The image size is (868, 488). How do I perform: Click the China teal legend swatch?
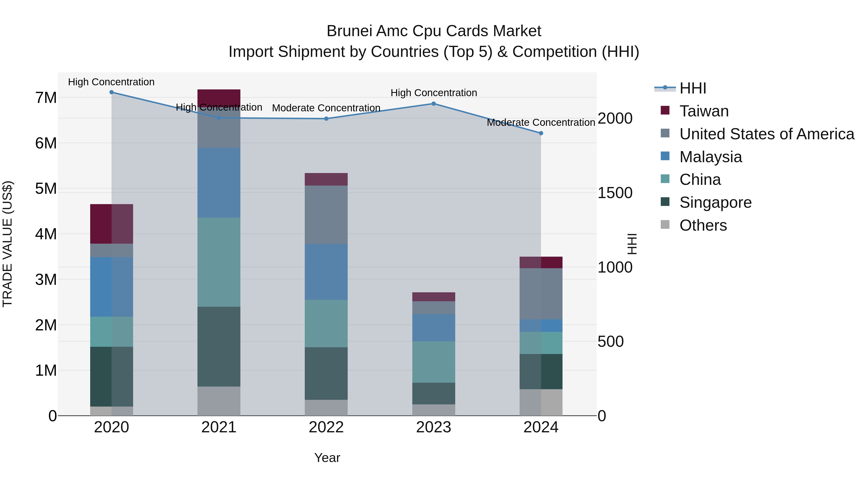665,179
